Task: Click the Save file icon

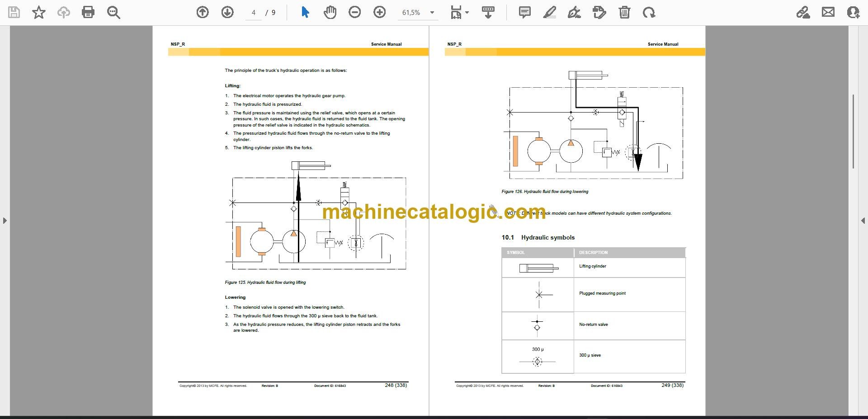Action: pyautogui.click(x=14, y=12)
